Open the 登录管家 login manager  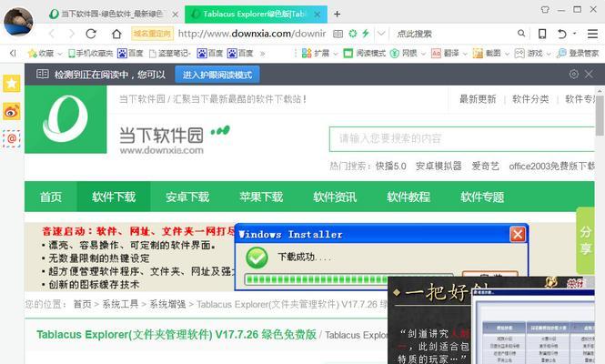[x=578, y=54]
